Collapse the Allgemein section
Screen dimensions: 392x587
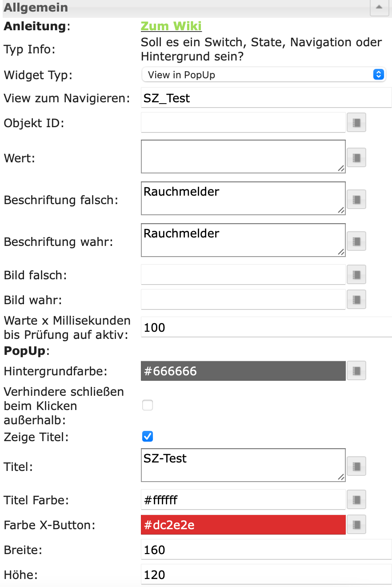(379, 8)
